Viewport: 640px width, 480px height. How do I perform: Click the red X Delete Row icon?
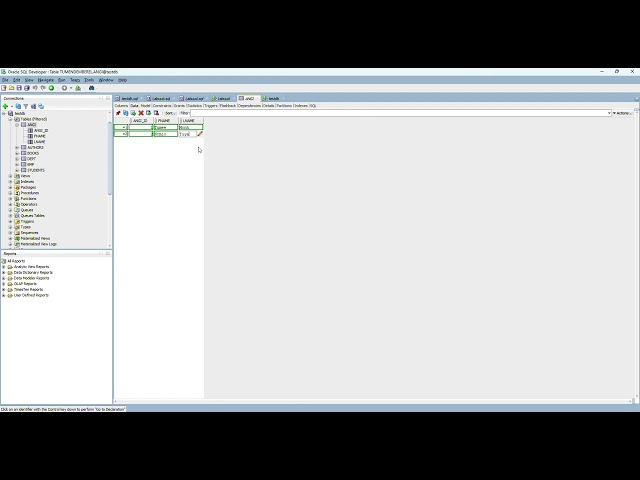(141, 113)
